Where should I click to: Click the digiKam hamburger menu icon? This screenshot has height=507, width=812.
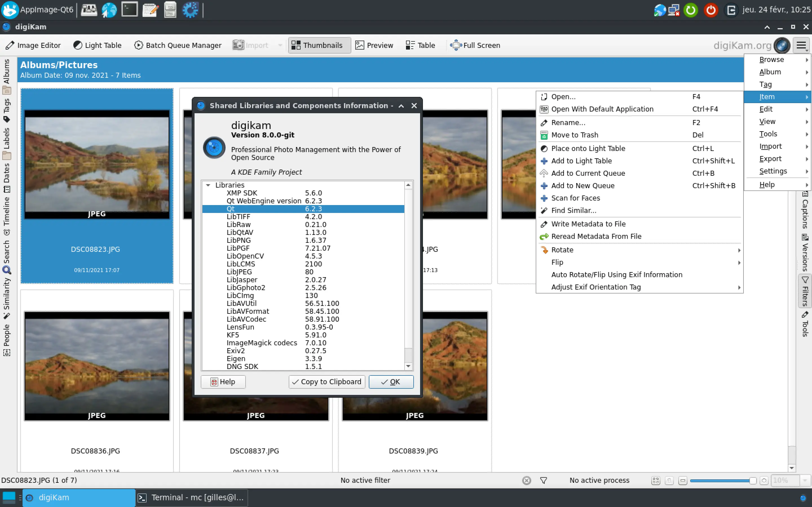click(x=802, y=45)
